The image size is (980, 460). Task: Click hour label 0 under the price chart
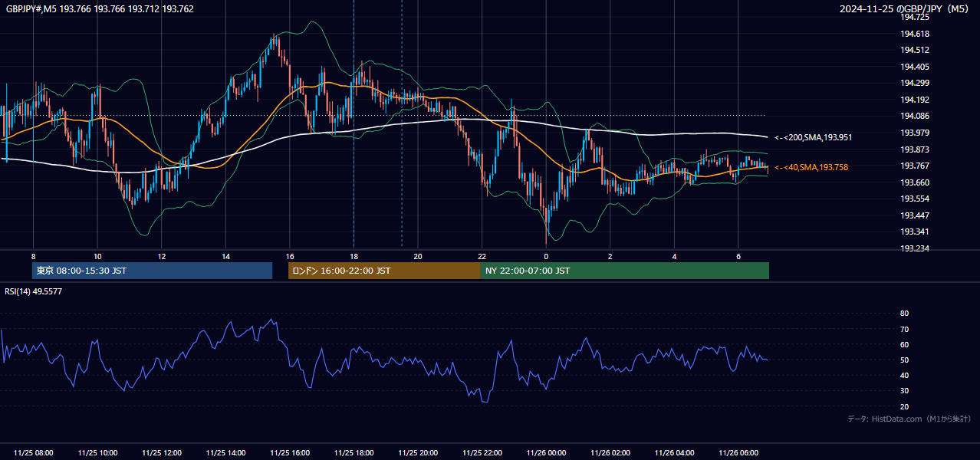(546, 256)
